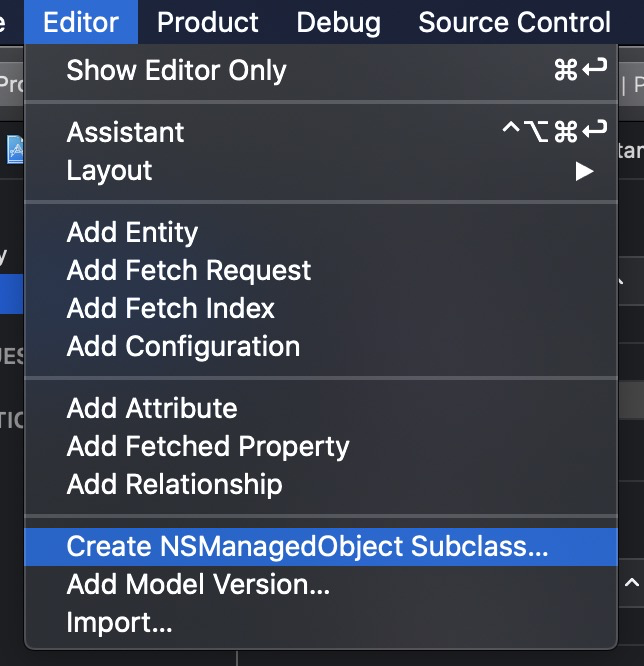Open the Layout menu entry
This screenshot has width=644, height=666.
(x=321, y=170)
